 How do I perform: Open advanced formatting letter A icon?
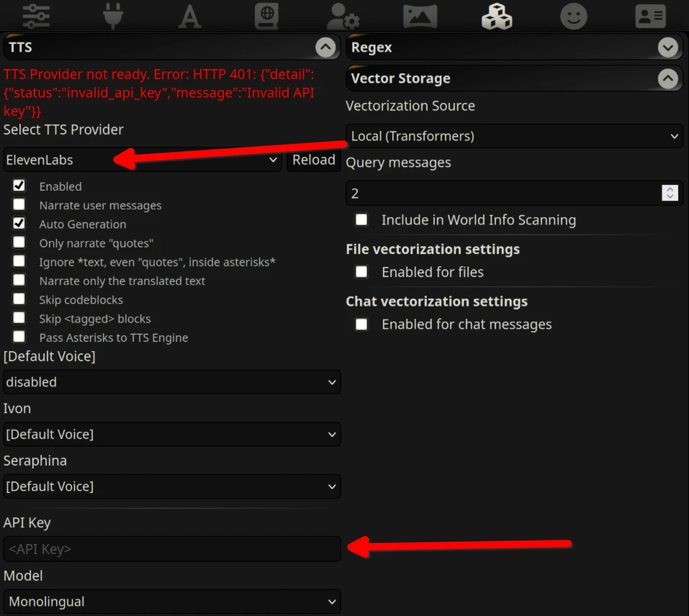pyautogui.click(x=190, y=16)
